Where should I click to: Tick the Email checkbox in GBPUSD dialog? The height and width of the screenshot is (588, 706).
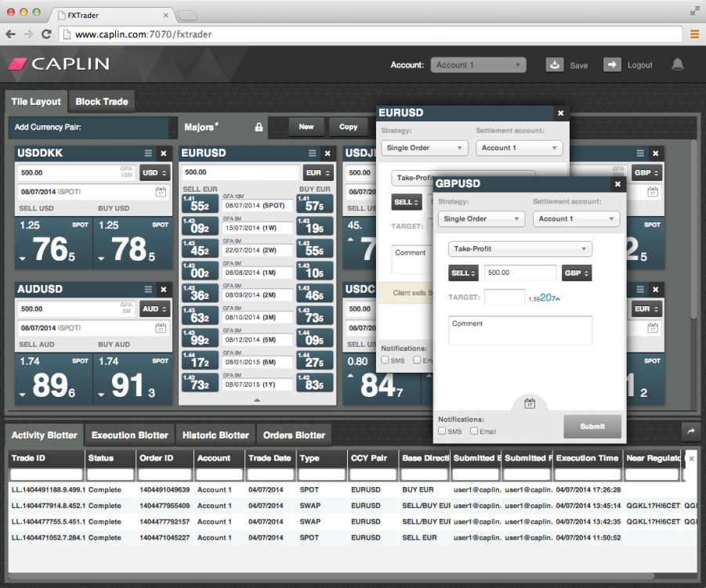473,431
